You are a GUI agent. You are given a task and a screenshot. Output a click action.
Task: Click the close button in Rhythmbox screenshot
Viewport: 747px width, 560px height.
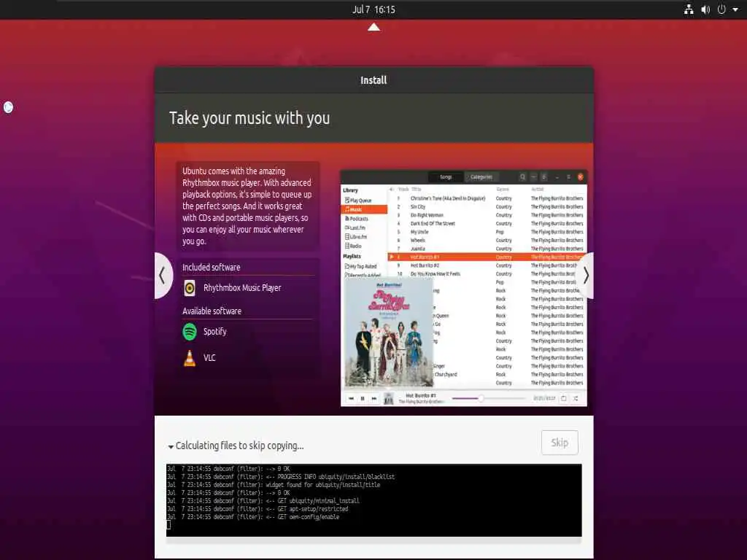click(x=580, y=177)
